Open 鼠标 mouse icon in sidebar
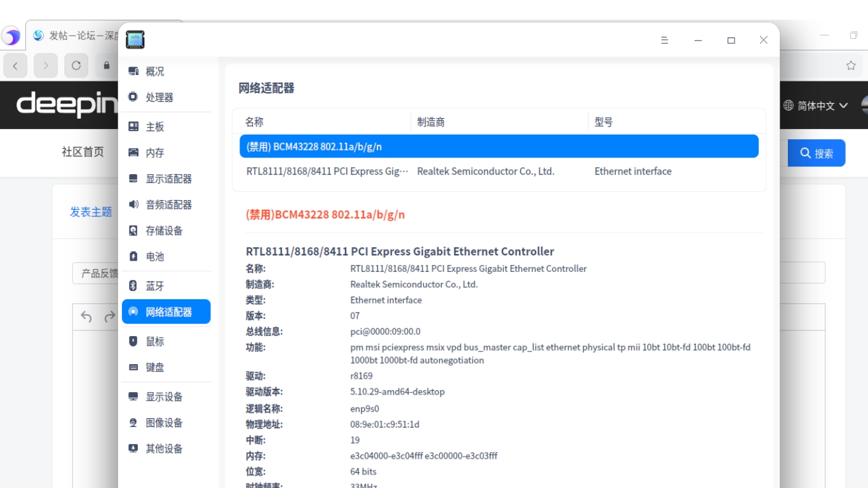This screenshot has height=488, width=868. click(x=133, y=341)
